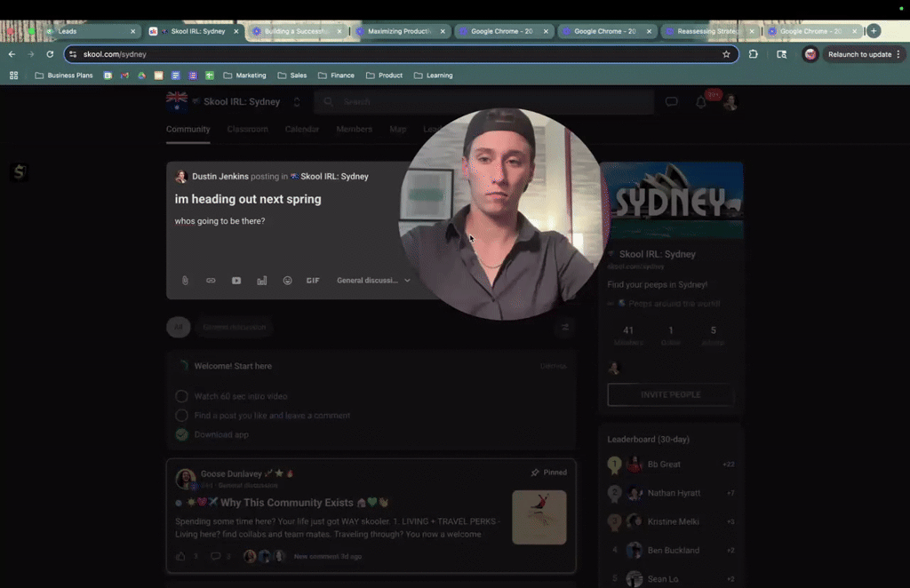
Task: Open the Product bookmarks folder
Action: (384, 75)
